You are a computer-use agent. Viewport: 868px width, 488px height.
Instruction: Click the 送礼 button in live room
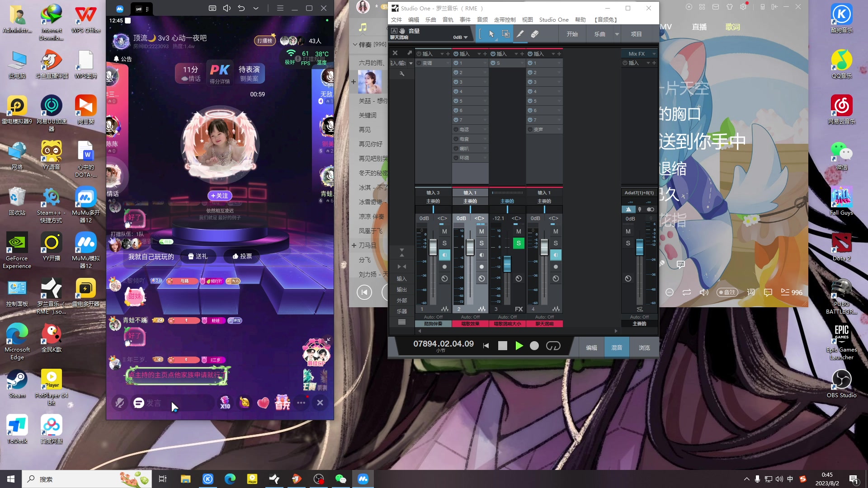point(198,256)
